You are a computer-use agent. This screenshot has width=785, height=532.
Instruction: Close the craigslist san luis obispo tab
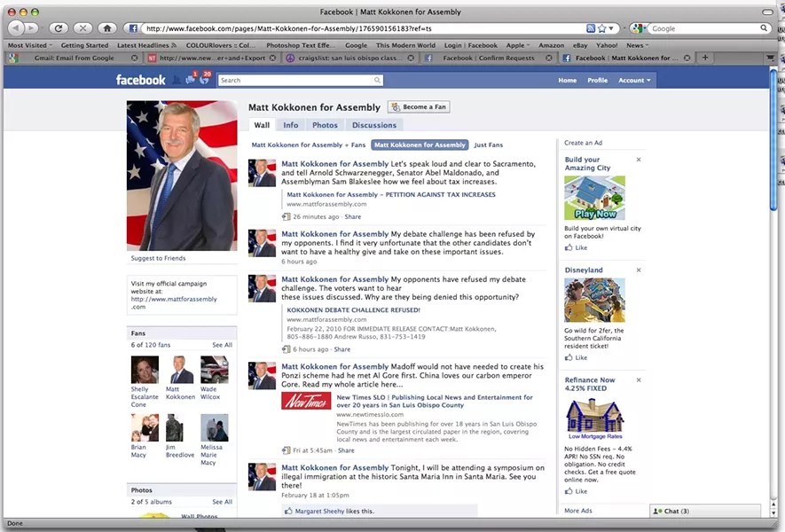(411, 58)
